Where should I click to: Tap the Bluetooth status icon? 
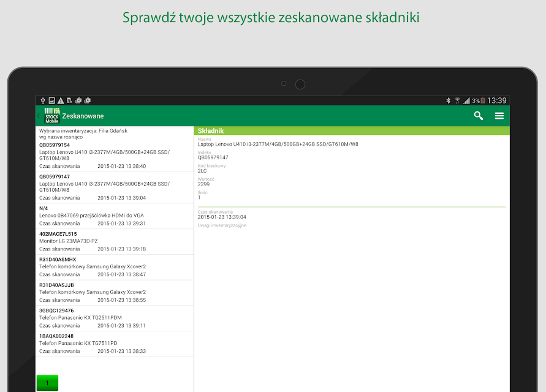(449, 100)
